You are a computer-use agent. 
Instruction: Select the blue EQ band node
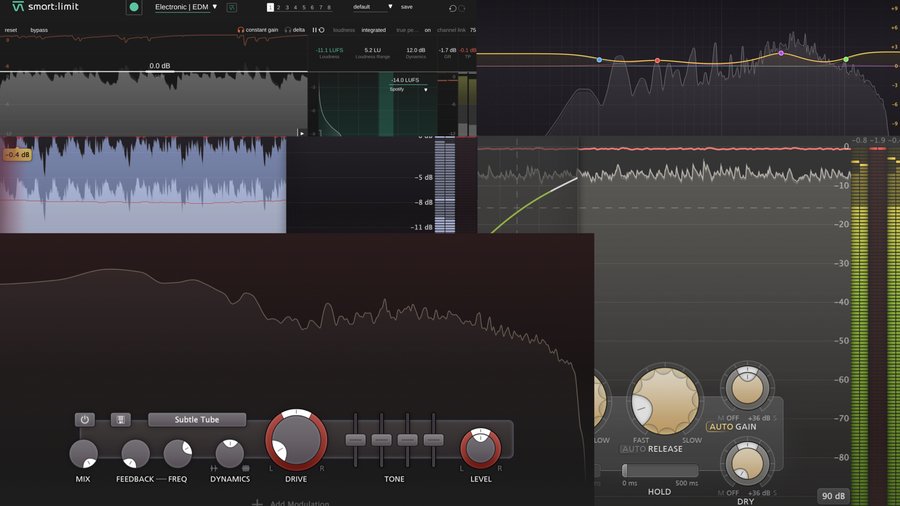click(x=599, y=60)
